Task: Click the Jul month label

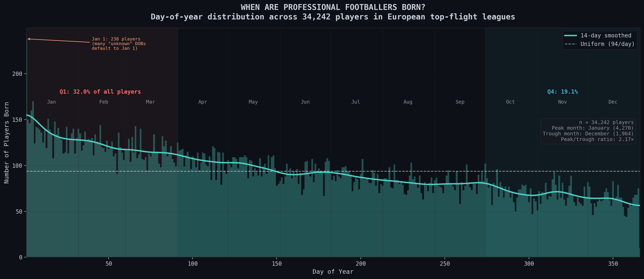Action: pyautogui.click(x=356, y=102)
